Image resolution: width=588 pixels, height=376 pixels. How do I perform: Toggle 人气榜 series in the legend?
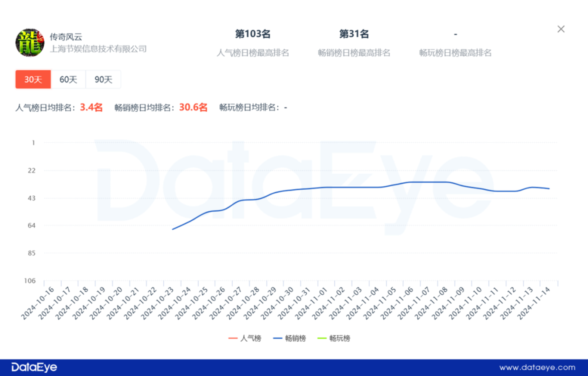(245, 338)
